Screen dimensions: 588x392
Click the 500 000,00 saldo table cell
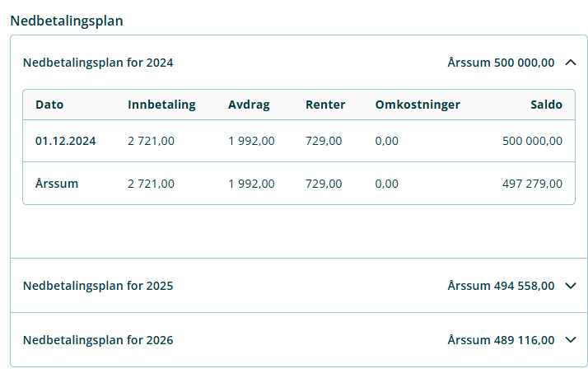(x=532, y=141)
